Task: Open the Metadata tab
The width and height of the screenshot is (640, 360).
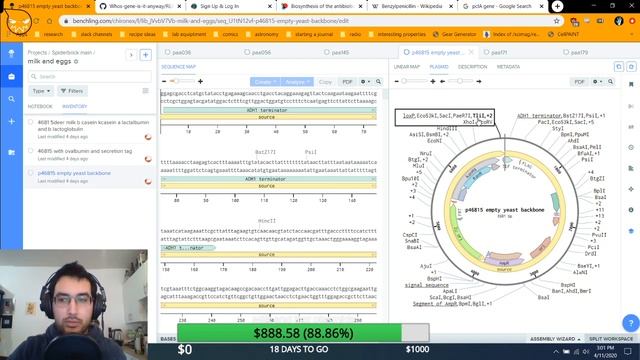Action: pos(508,67)
